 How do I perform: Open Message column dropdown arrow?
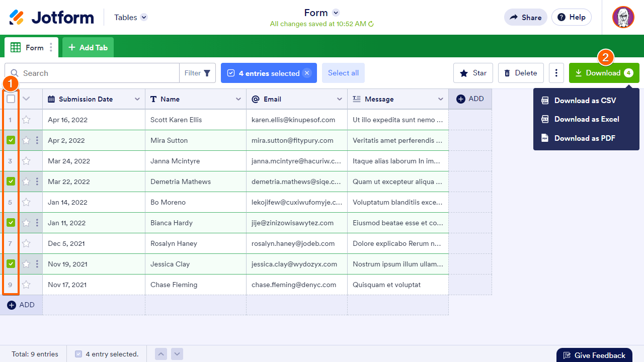pyautogui.click(x=441, y=99)
